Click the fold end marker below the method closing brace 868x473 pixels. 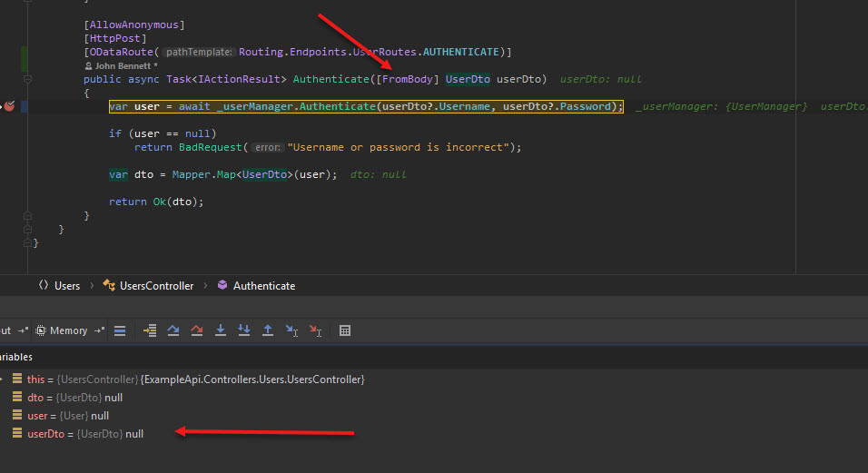27,229
